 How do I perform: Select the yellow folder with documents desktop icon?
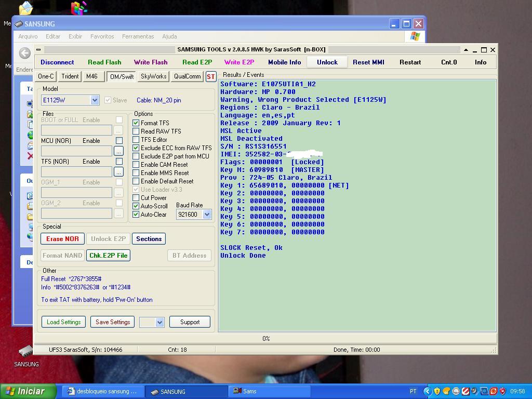click(26, 8)
